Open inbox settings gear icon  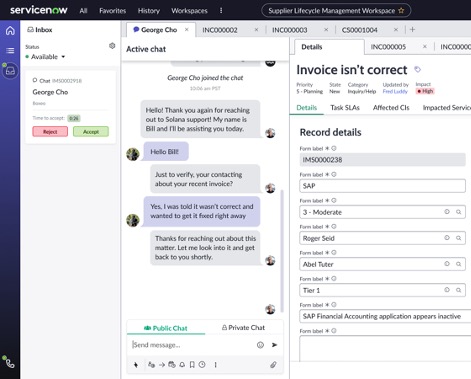112,46
